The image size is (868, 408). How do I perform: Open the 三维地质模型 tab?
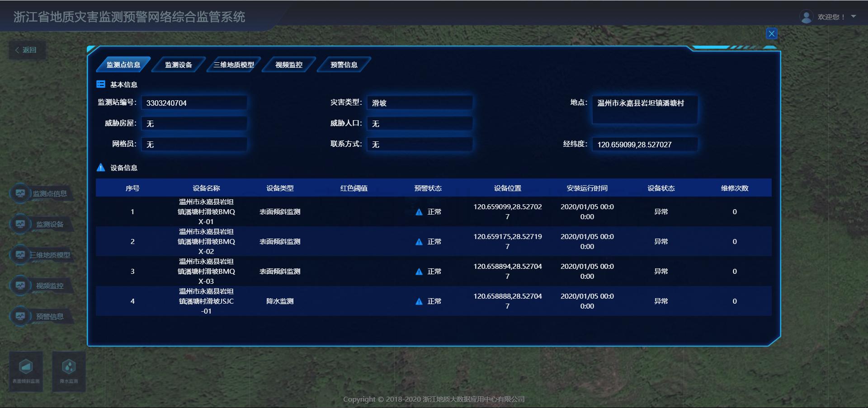click(234, 65)
